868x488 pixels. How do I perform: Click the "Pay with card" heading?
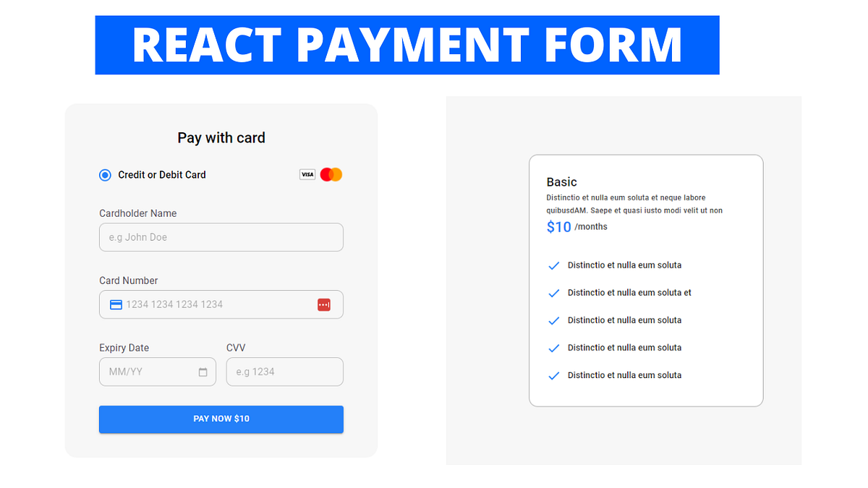click(x=221, y=137)
